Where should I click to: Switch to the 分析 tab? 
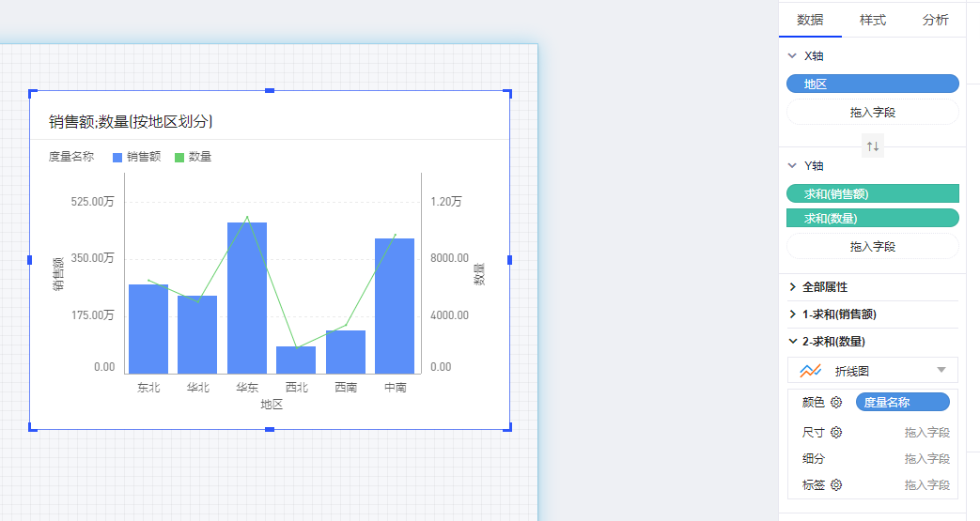click(x=935, y=20)
